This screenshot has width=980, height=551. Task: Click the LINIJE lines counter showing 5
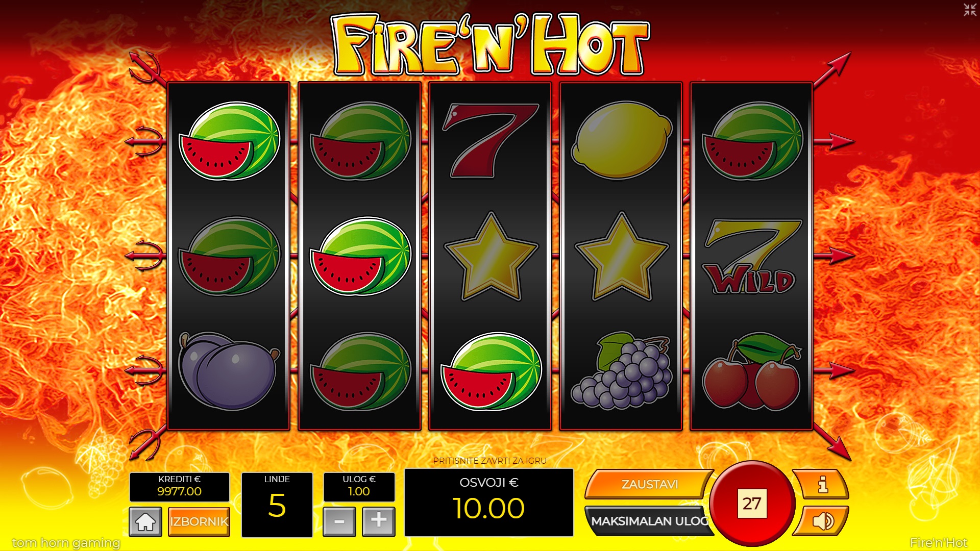[x=277, y=505]
